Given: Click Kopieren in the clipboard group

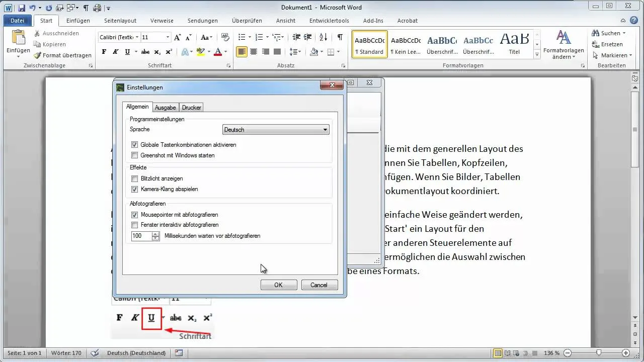Looking at the screenshot, I should coord(50,44).
